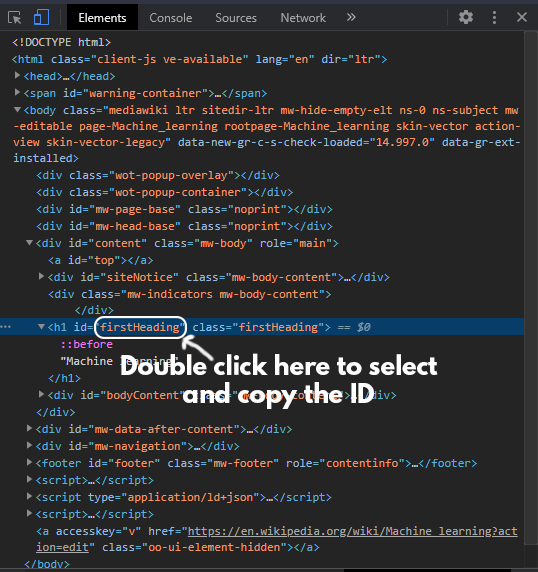Open the ellipsis actions for selected h1 row

pos(6,327)
